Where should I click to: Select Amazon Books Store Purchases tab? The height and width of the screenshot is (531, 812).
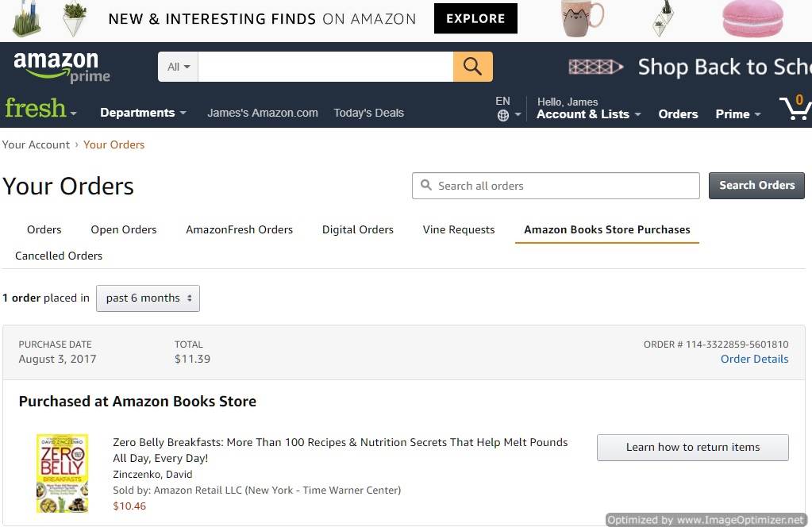click(x=607, y=229)
